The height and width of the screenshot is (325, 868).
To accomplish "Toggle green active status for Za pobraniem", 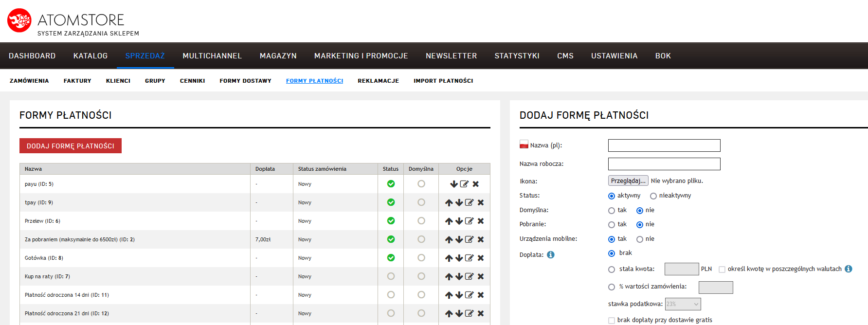I will 391,239.
